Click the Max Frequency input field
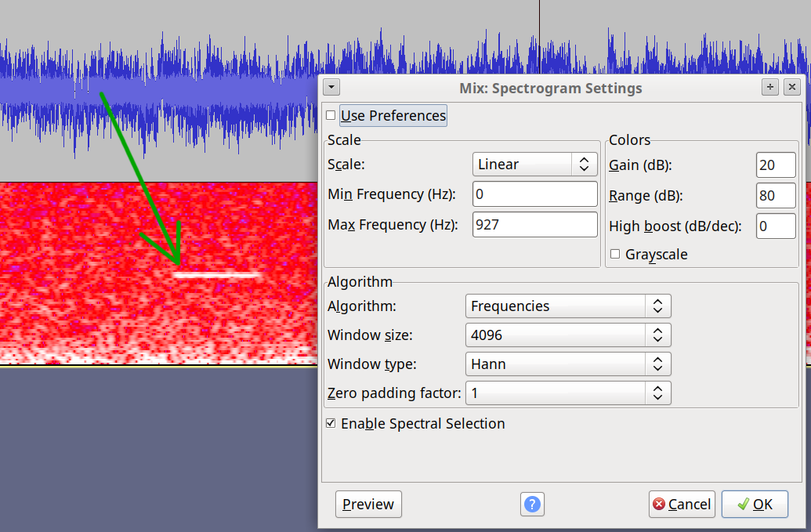 pyautogui.click(x=534, y=224)
